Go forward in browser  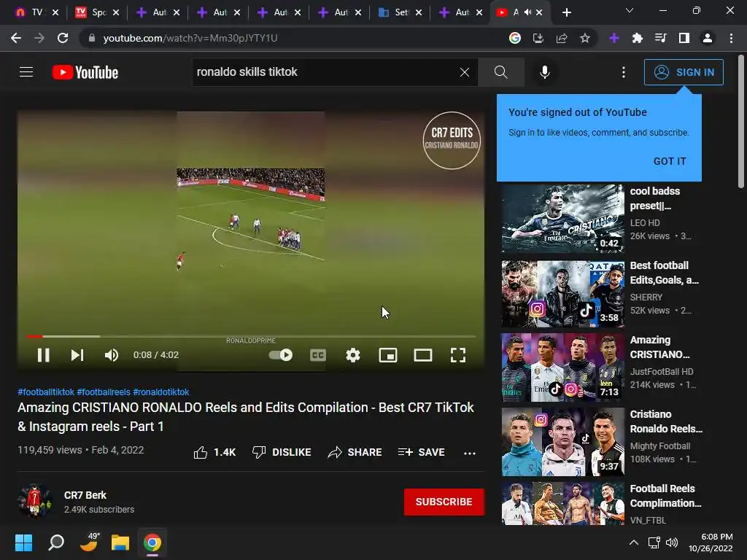click(x=39, y=38)
